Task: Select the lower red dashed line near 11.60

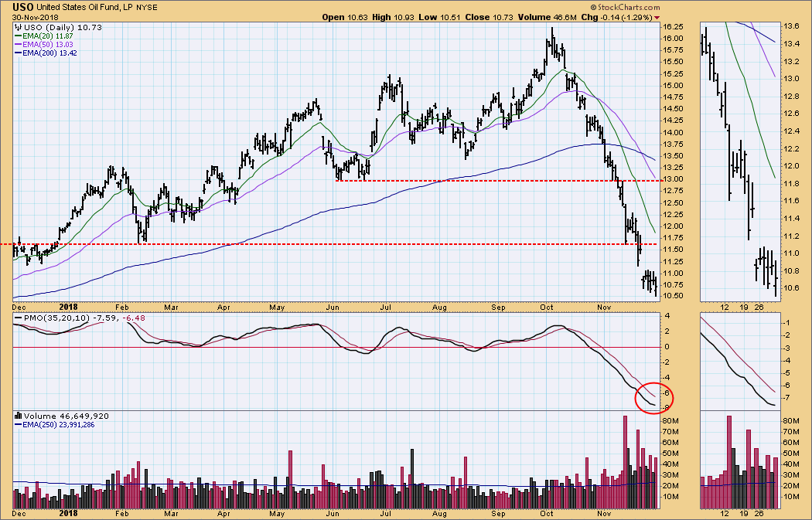Action: point(309,244)
